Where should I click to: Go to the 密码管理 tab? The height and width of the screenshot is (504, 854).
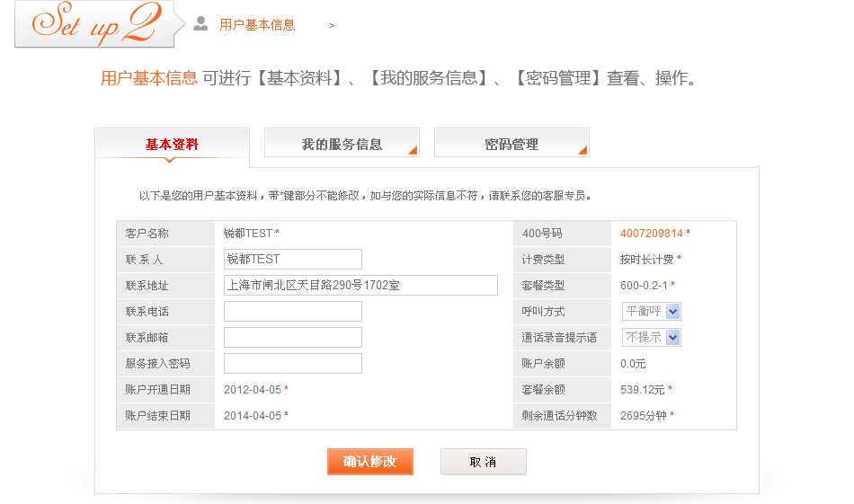(x=511, y=144)
